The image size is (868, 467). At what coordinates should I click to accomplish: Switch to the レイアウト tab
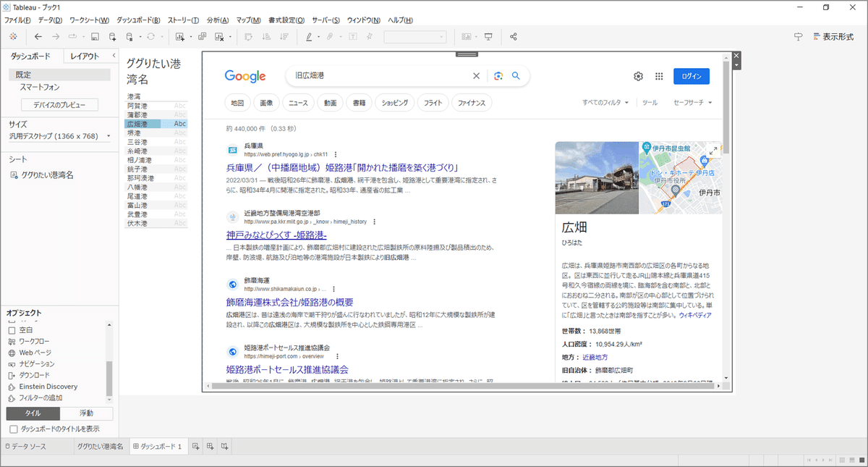[85, 56]
